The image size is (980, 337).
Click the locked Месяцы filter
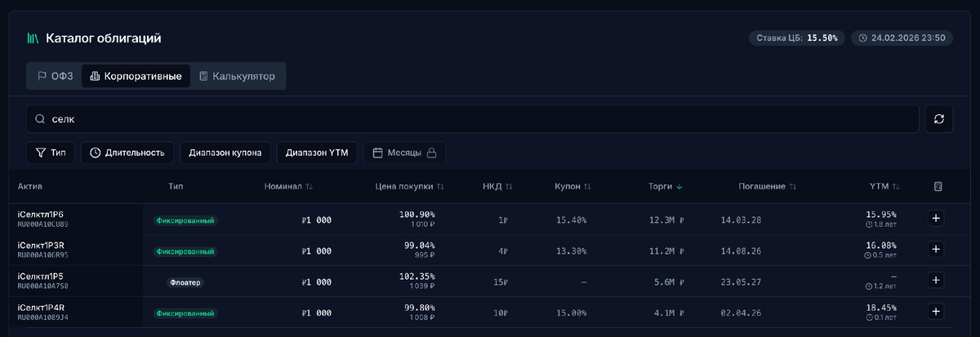pyautogui.click(x=404, y=153)
